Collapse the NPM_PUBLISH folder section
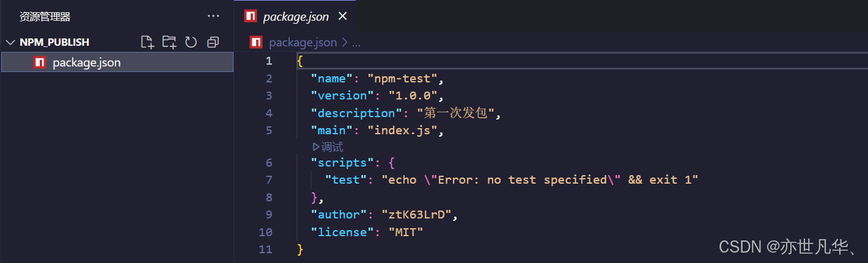This screenshot has height=263, width=868. pyautogui.click(x=10, y=42)
